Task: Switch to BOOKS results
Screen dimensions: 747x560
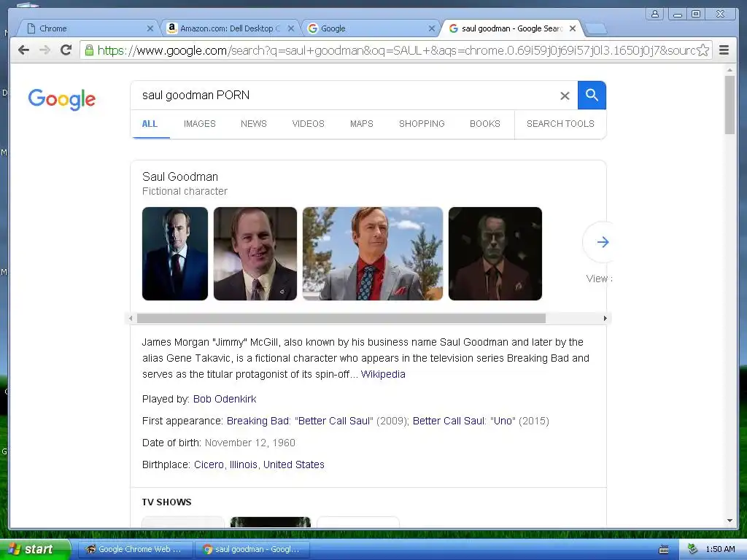Action: (485, 124)
